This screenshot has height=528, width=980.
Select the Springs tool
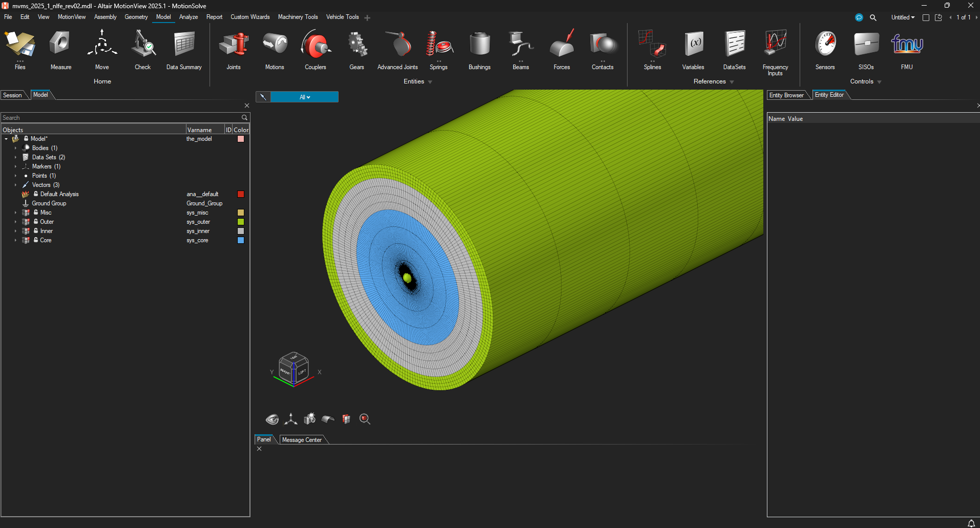pyautogui.click(x=439, y=50)
